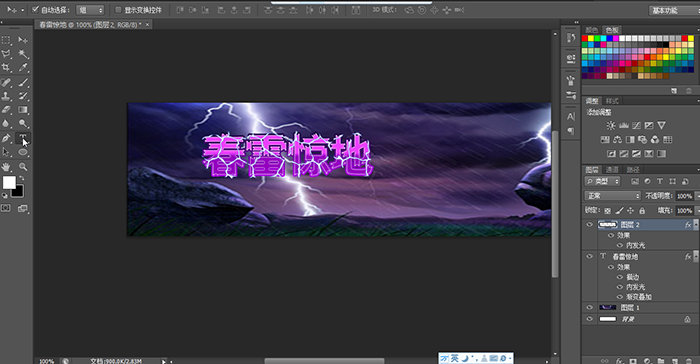Viewport: 700px width, 364px height.
Task: Enable the 显示变换控件 checkbox
Action: (x=118, y=9)
